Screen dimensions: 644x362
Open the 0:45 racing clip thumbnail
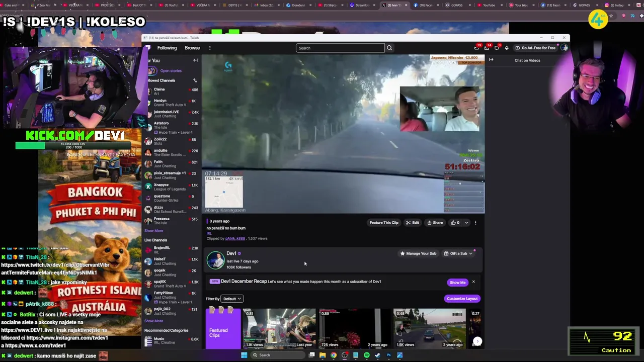(x=429, y=328)
